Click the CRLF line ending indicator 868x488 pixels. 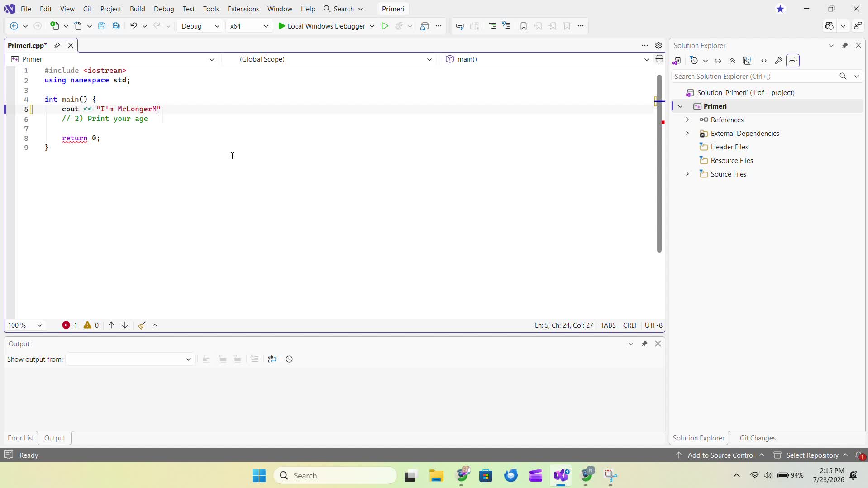(x=630, y=325)
